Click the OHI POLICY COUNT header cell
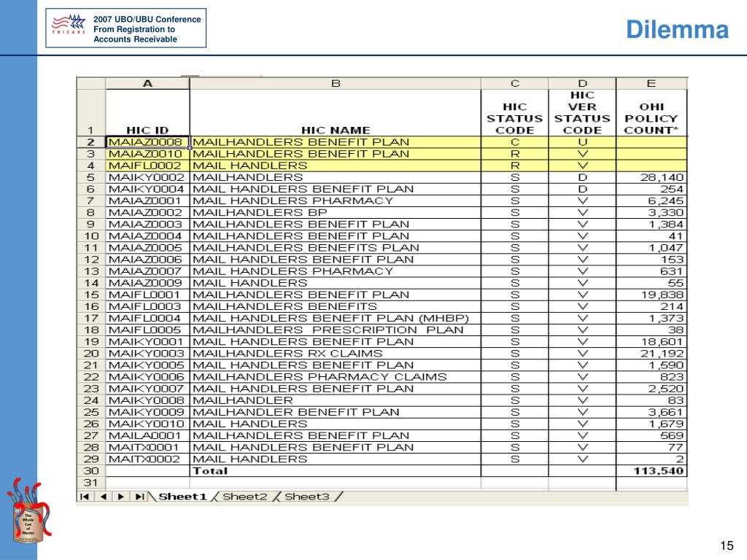This screenshot has height=560, width=747. pos(651,113)
